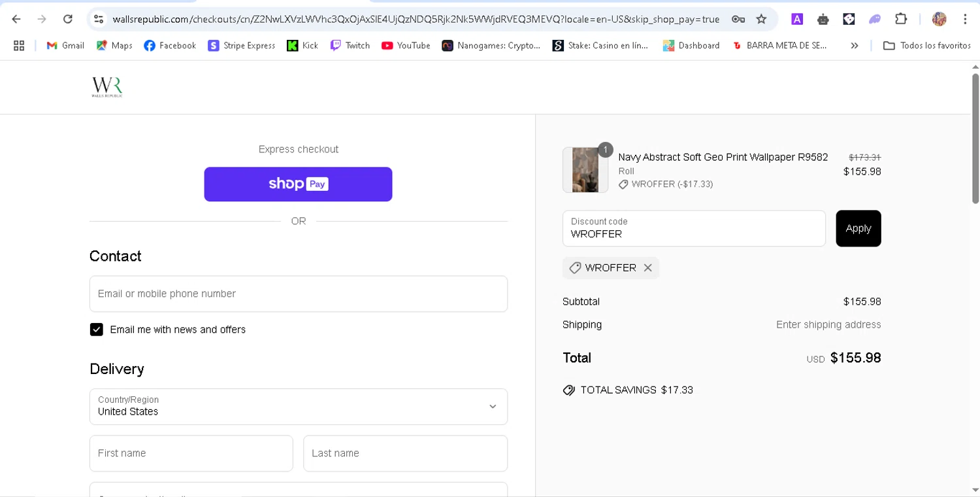Open the Nanogames Crypto bookmark

(x=491, y=45)
